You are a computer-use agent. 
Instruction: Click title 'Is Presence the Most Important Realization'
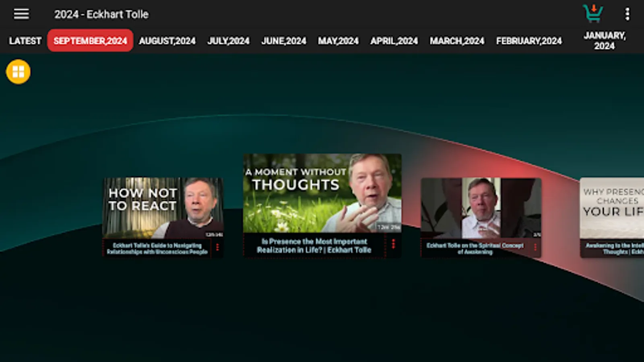pos(314,245)
